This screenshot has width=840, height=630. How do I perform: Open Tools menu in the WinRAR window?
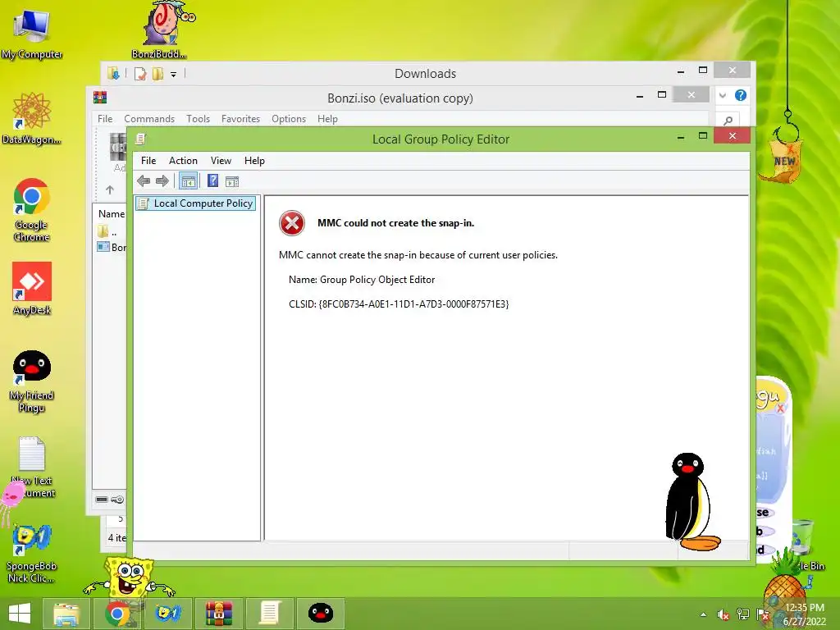199,119
